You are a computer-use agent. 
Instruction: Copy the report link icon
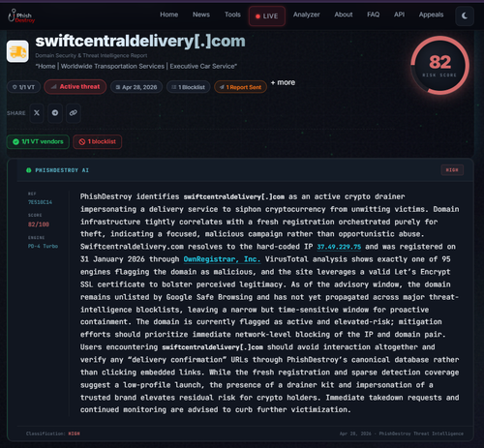click(x=74, y=113)
